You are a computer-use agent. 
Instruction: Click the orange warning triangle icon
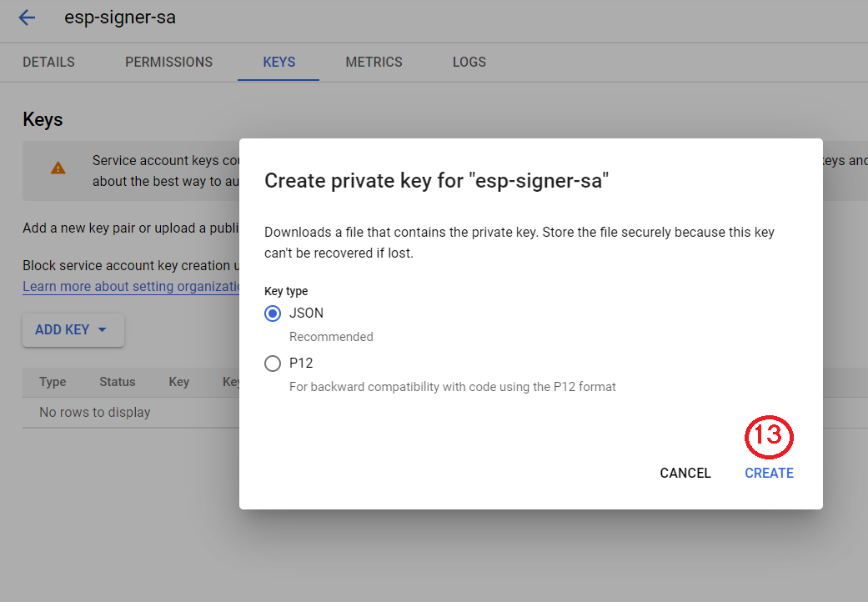58,168
